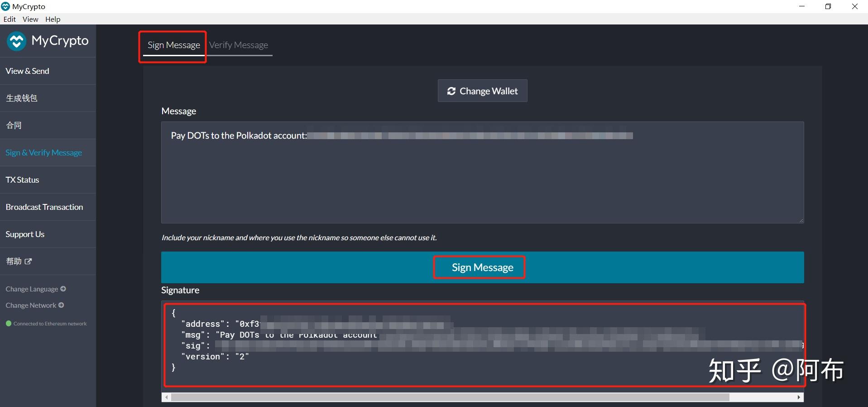Go to Broadcast Transaction in sidebar
This screenshot has height=407, width=868.
[44, 207]
